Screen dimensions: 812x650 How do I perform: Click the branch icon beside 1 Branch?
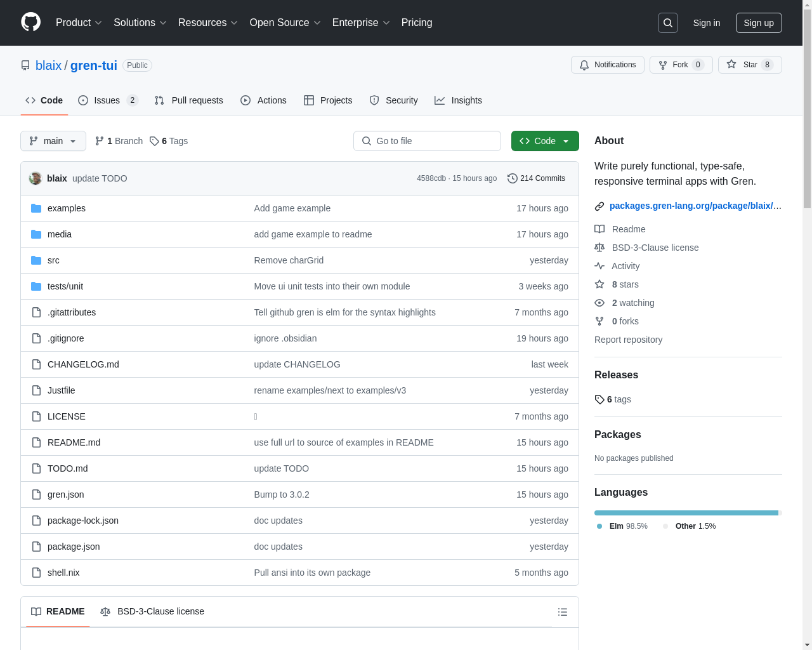point(100,141)
